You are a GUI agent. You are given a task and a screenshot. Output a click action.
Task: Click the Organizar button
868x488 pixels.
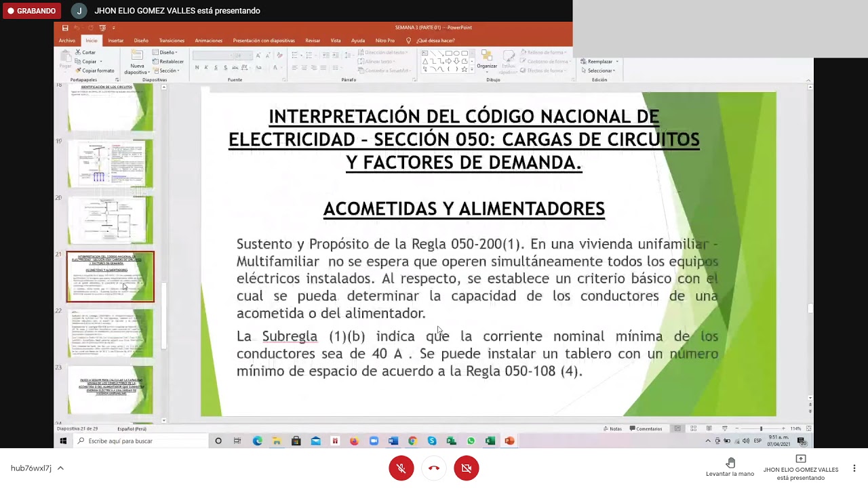pos(487,60)
